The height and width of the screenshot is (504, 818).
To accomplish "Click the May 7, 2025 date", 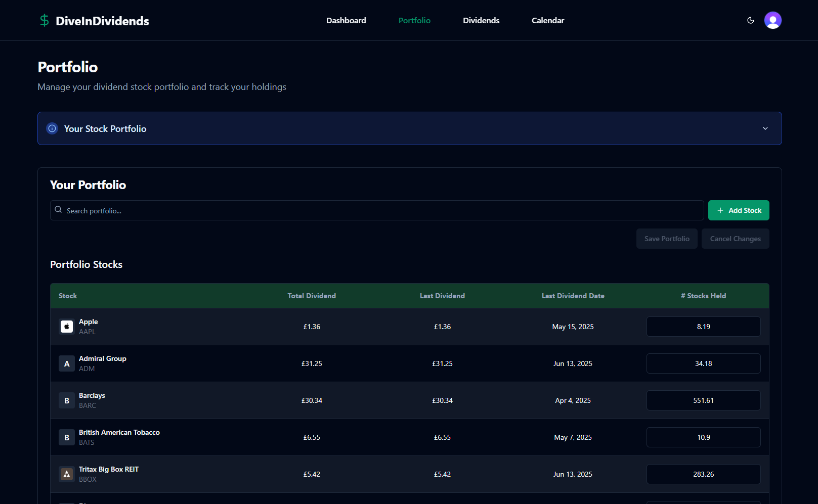I will pos(573,437).
